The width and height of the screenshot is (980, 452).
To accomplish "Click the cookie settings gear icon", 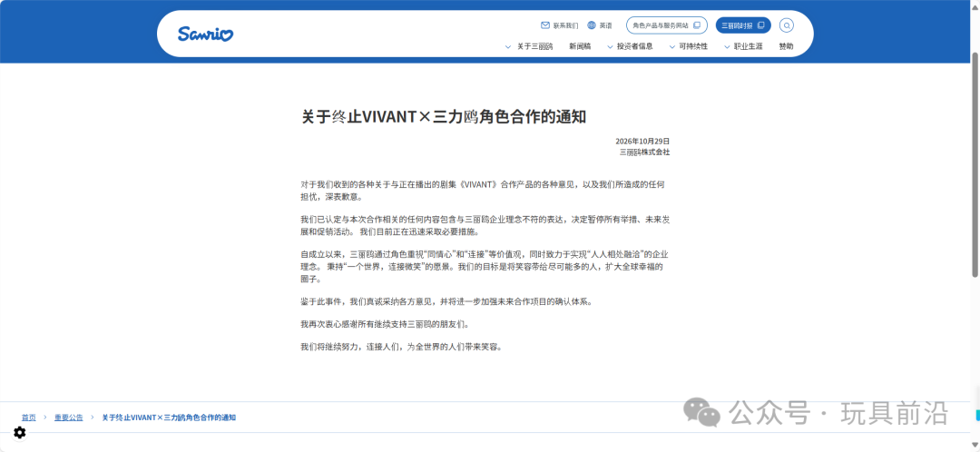I will [x=19, y=432].
